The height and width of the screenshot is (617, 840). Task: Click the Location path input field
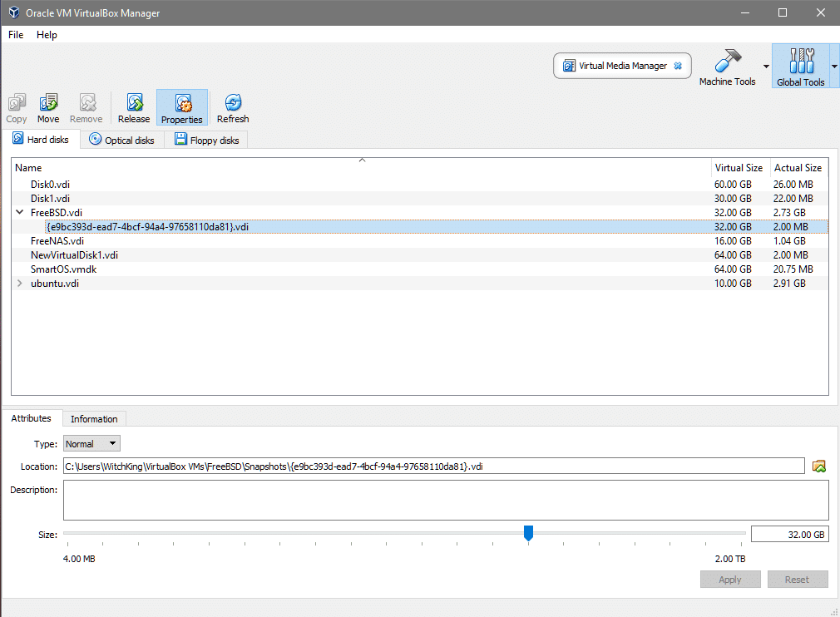point(432,466)
